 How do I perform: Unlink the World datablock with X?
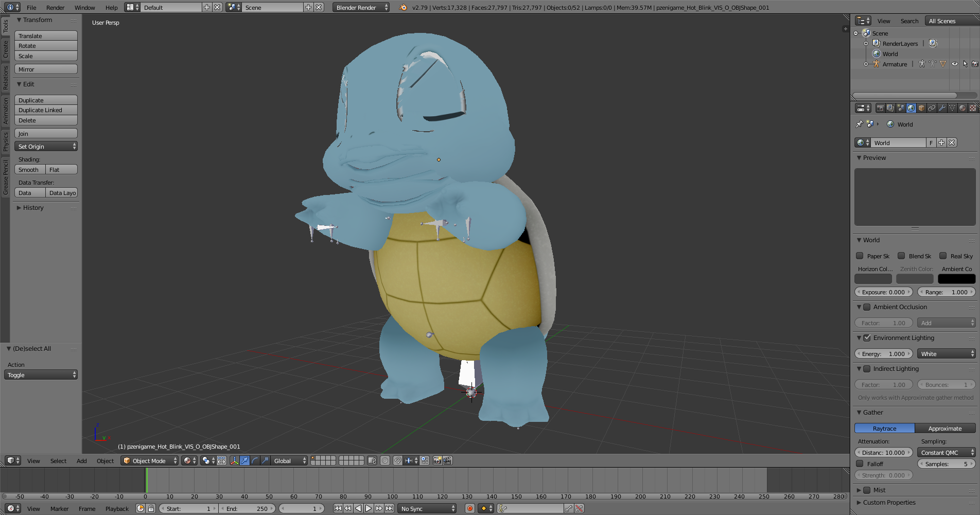coord(952,143)
